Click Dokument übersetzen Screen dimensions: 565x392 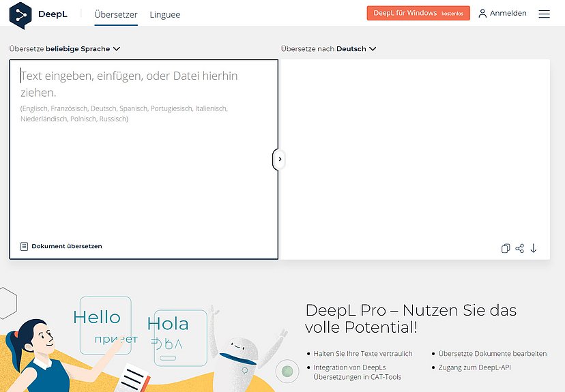[67, 246]
